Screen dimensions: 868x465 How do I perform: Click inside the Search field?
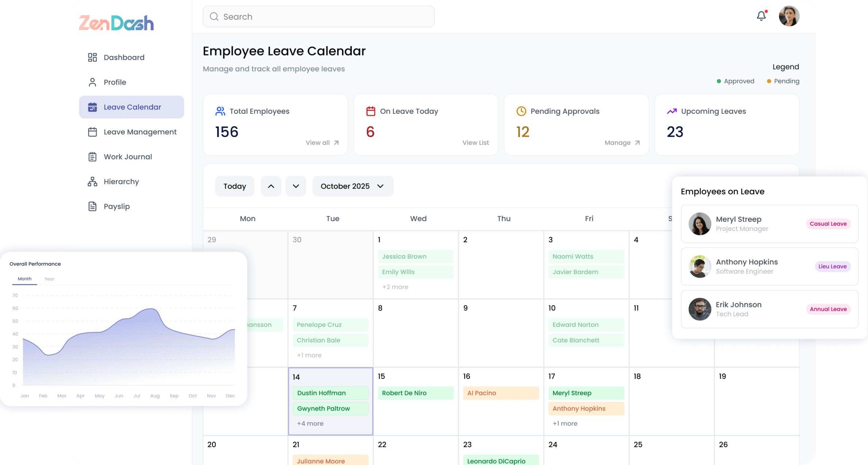[x=318, y=16]
